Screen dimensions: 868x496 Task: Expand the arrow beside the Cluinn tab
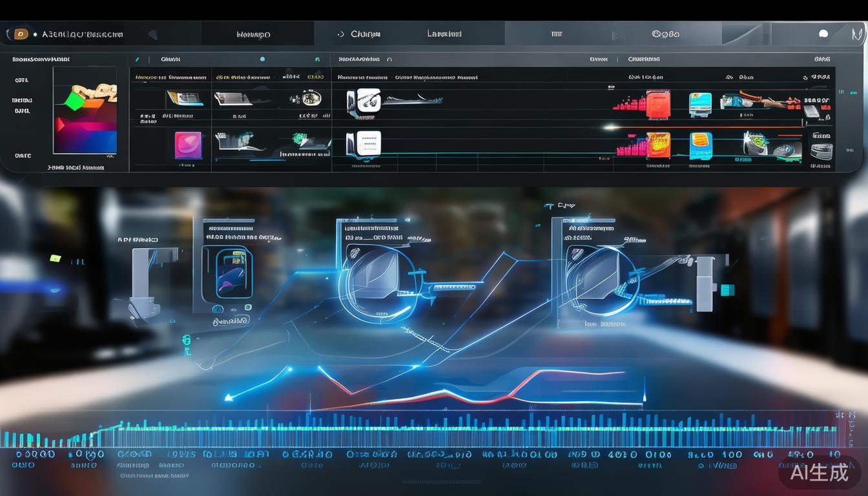coord(340,34)
